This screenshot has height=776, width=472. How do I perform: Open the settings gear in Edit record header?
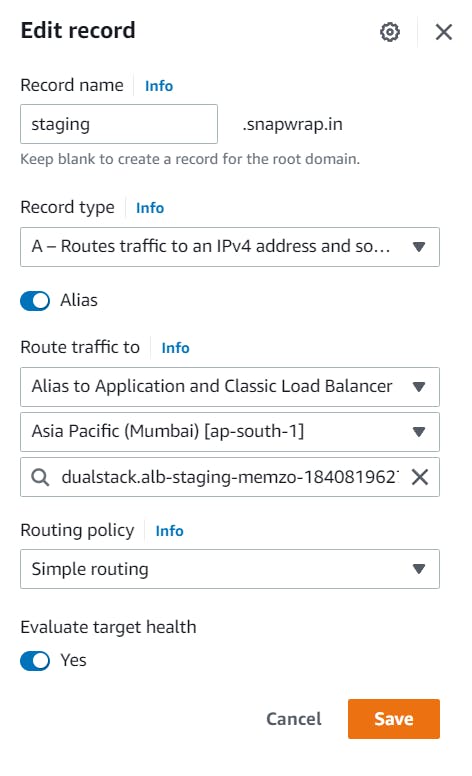[x=389, y=32]
